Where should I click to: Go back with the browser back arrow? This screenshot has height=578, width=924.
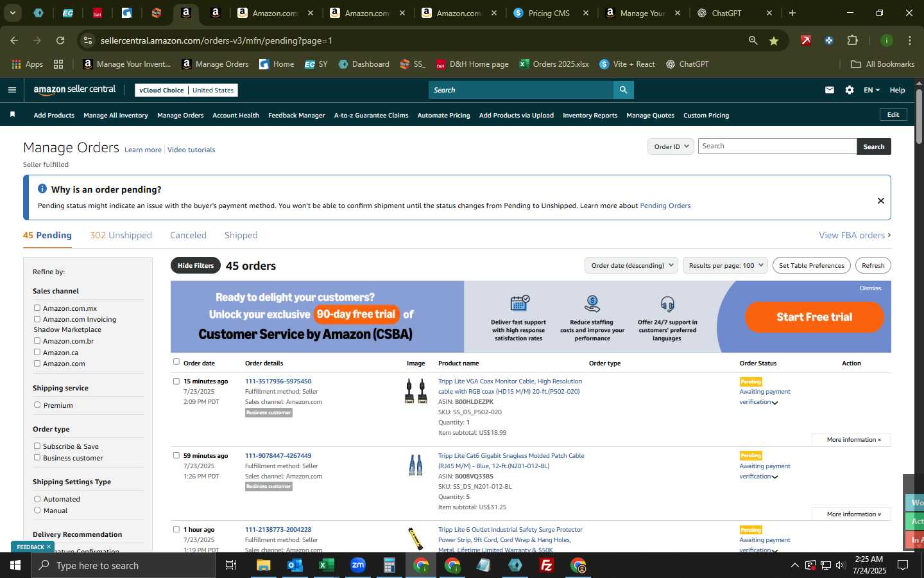click(x=14, y=40)
